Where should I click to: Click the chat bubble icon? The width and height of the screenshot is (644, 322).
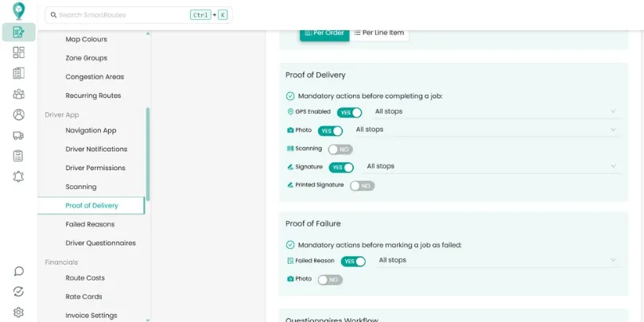pos(18,271)
